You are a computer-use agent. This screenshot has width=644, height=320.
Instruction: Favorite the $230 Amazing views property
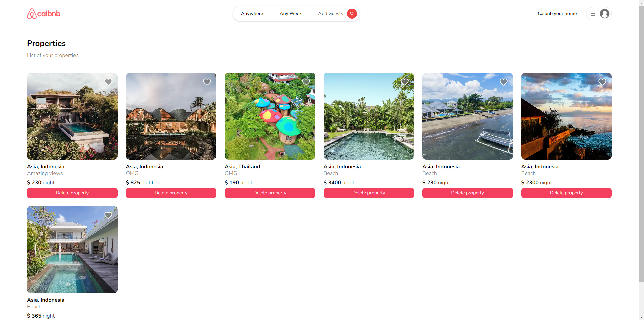click(x=108, y=82)
